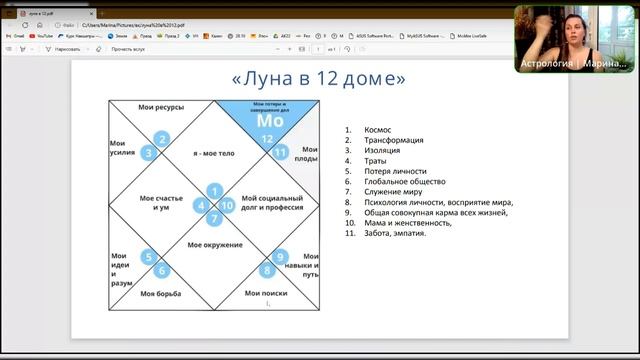
Task: Click the numbered circle 8 in the chart
Action: point(267,270)
